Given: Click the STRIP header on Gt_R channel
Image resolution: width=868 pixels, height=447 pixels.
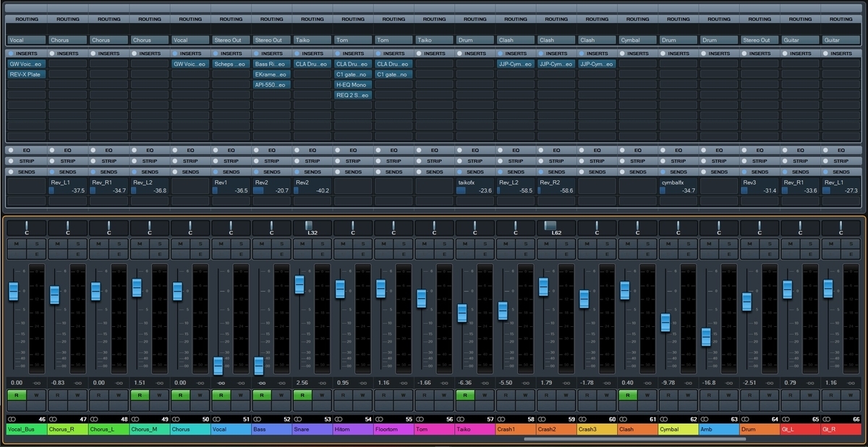Looking at the screenshot, I should [x=841, y=161].
